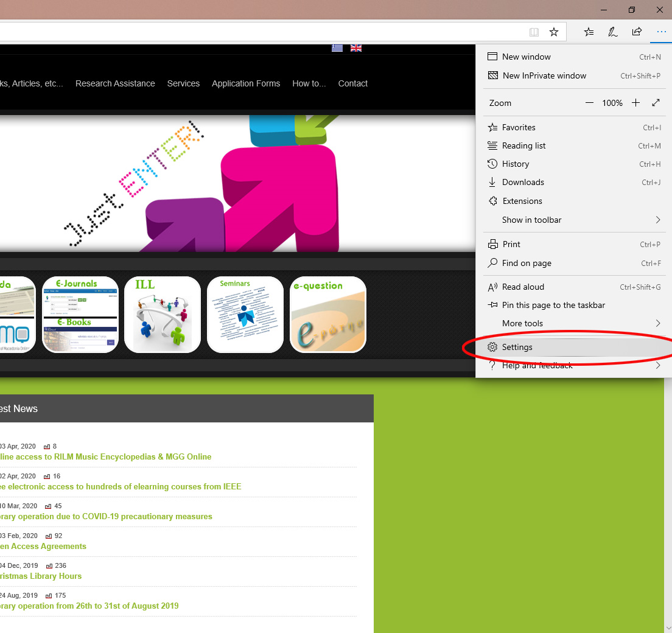Image resolution: width=672 pixels, height=633 pixels.
Task: Open the reading view book icon
Action: pos(534,32)
